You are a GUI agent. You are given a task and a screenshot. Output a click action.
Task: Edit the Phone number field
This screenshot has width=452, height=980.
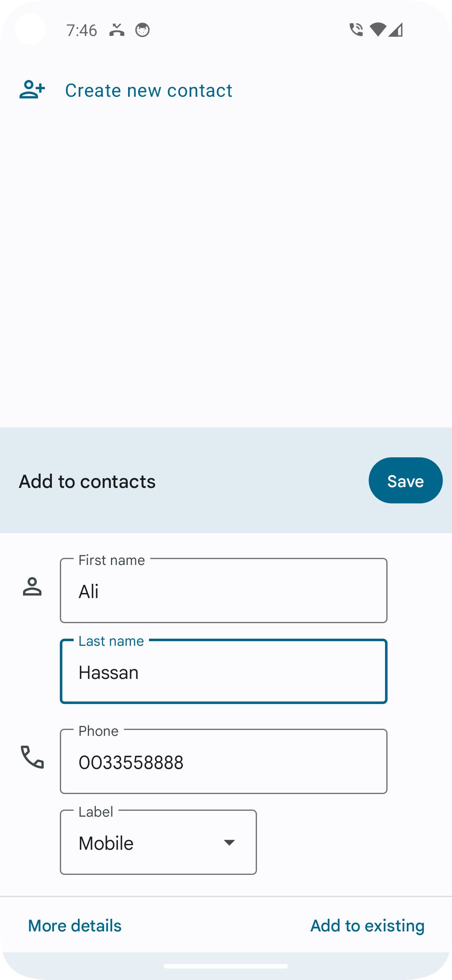[x=223, y=762]
